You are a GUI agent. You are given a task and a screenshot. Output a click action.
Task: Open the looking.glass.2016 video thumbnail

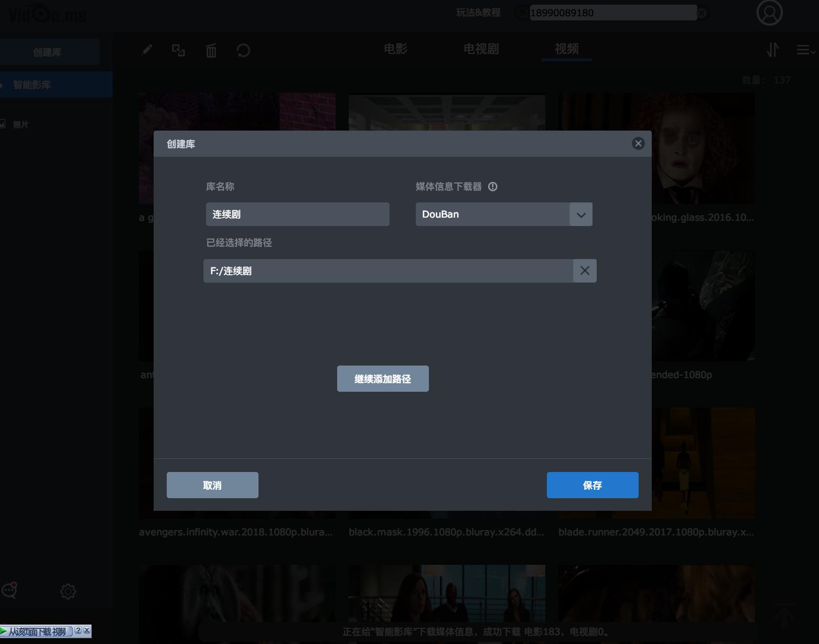tap(704, 148)
